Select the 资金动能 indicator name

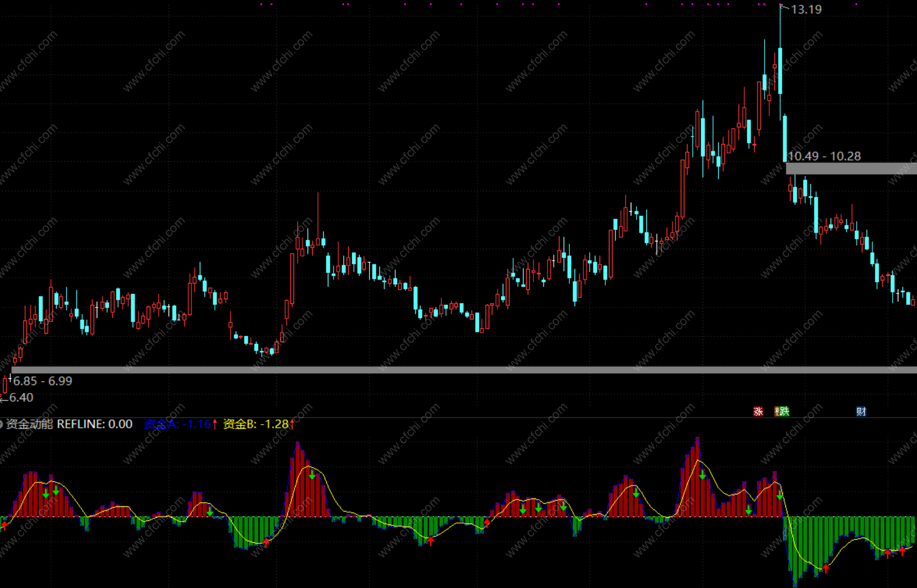click(30, 424)
